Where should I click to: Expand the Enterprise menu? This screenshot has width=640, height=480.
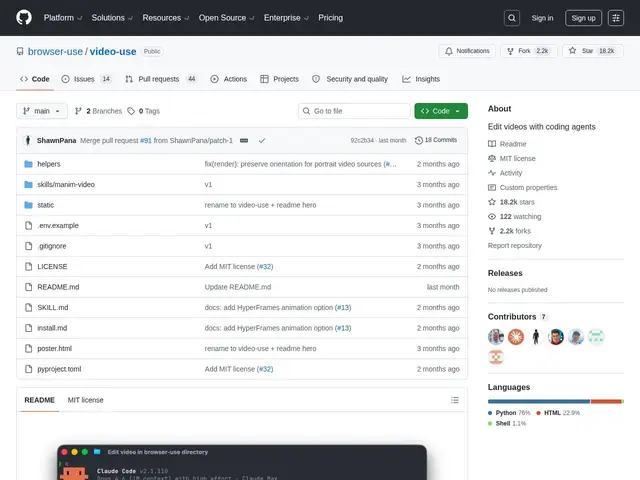tap(286, 18)
